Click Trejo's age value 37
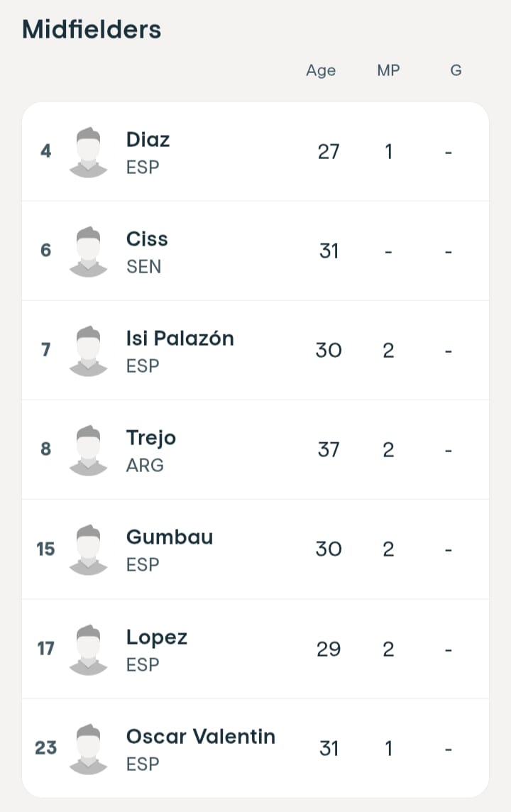Image resolution: width=511 pixels, height=812 pixels. coord(329,449)
